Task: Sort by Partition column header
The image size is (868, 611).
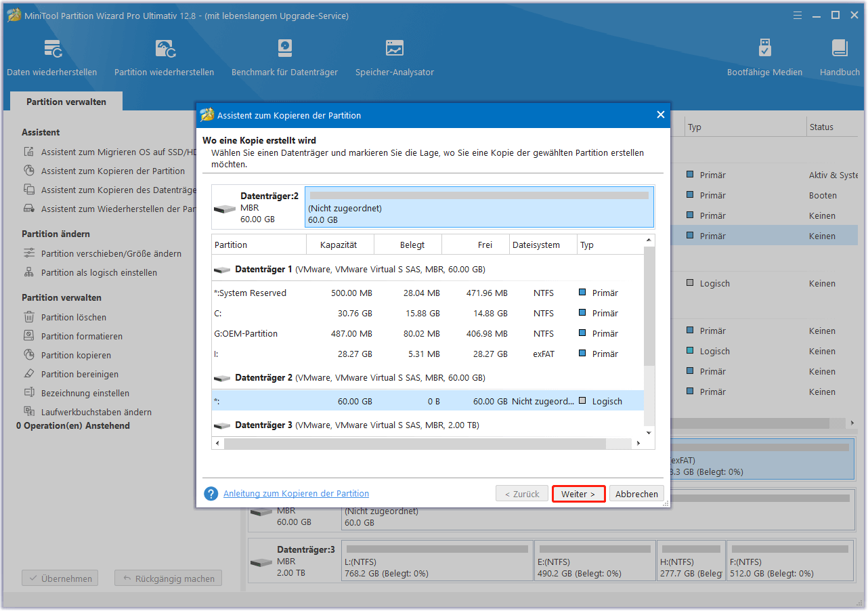Action: tap(259, 245)
